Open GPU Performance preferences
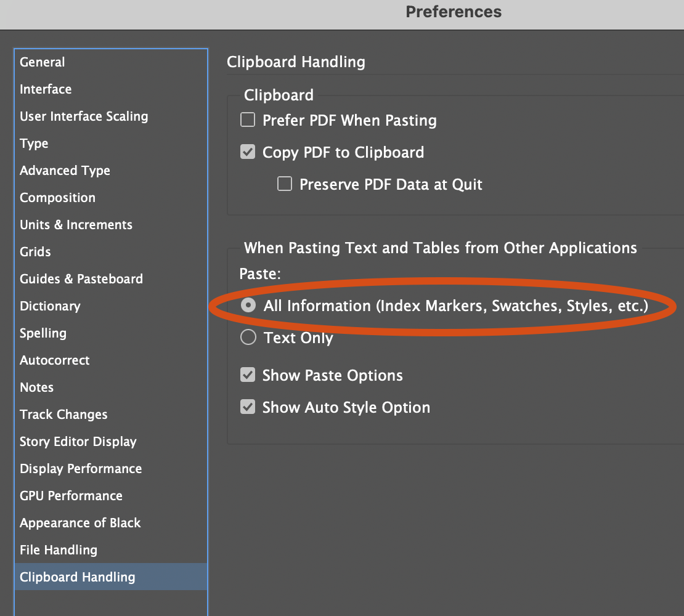Screen dimensions: 684x616 111,495
